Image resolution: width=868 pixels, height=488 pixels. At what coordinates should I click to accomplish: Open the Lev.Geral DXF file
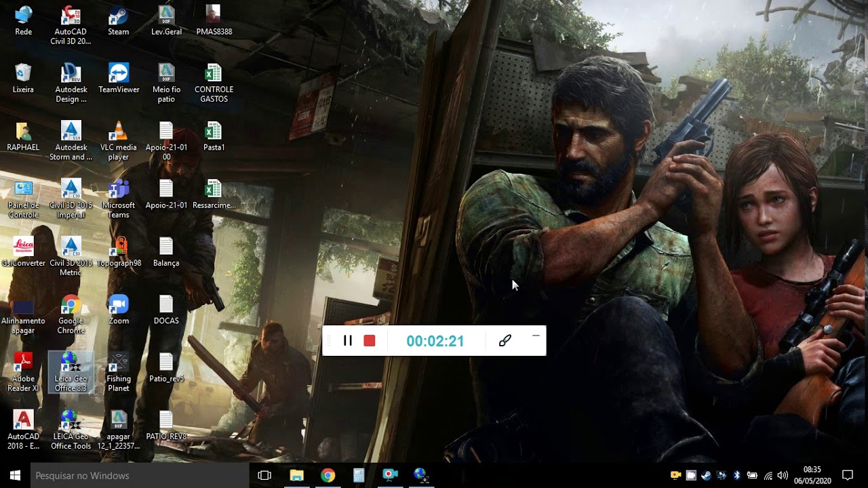coord(166,21)
